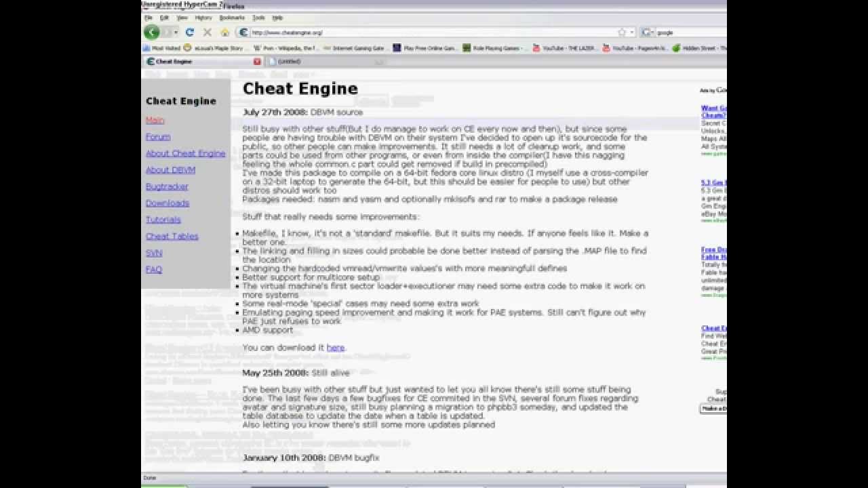Screen dimensions: 868x488
Task: Reload the page with the Refresh icon
Action: point(190,32)
